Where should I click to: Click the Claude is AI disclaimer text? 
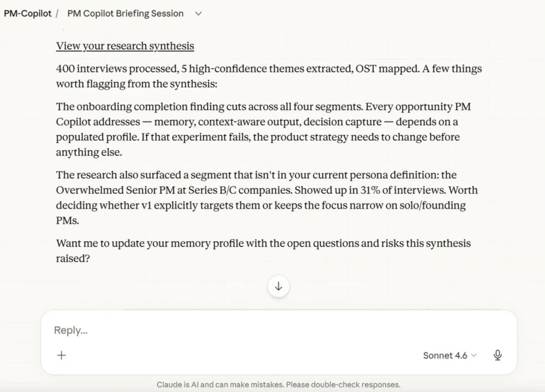click(x=278, y=385)
